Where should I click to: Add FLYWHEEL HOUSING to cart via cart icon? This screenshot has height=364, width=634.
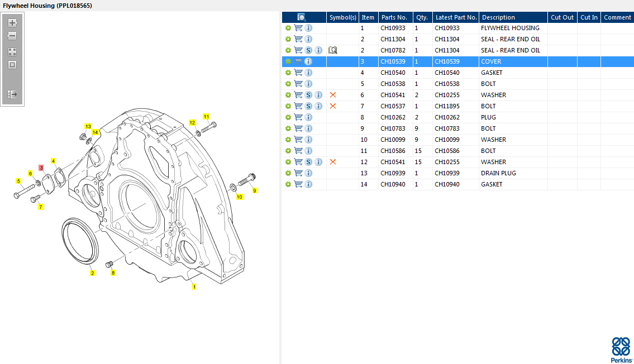298,28
